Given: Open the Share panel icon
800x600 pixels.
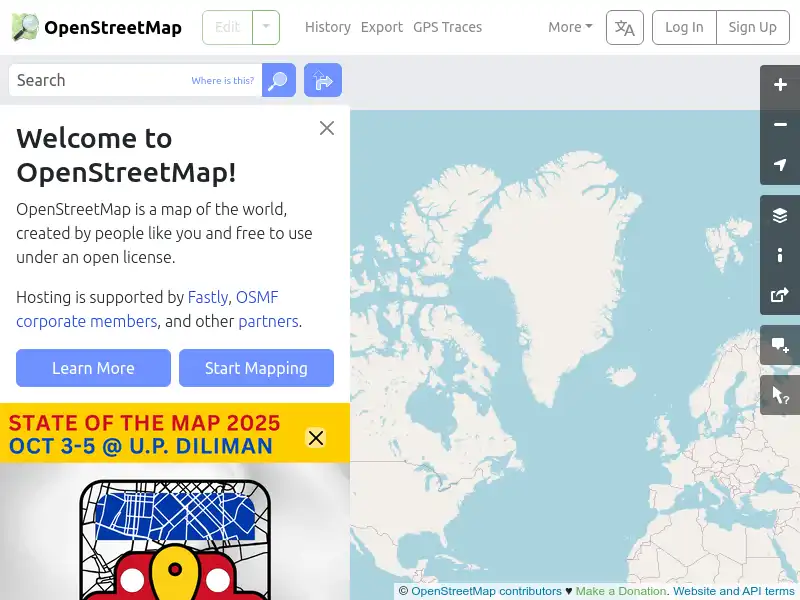Looking at the screenshot, I should (779, 295).
